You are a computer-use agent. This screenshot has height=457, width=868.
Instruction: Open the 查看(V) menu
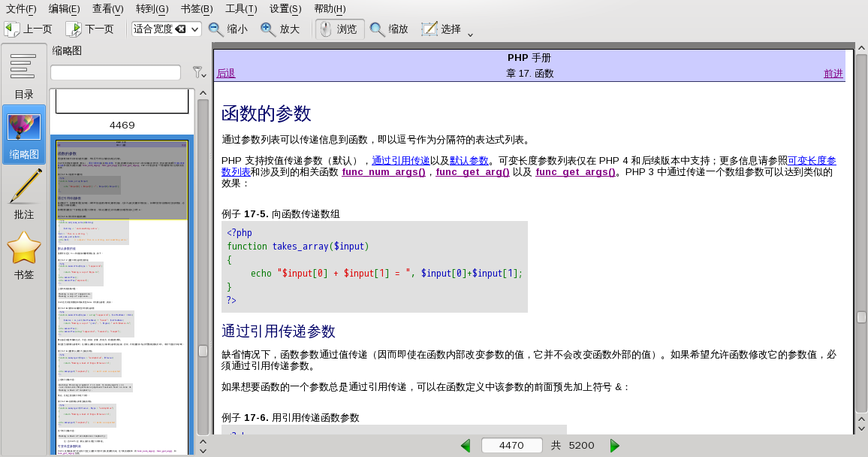coord(108,9)
